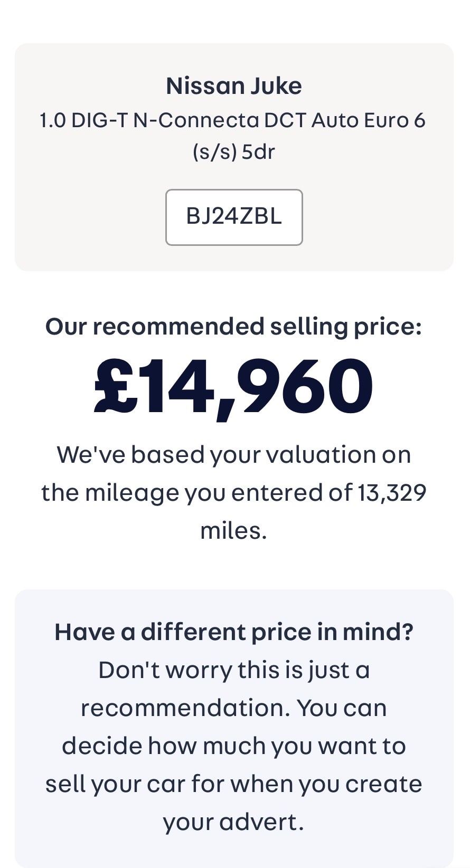This screenshot has height=868, width=470.
Task: Click the "(s/s)" stop-start text
Action: coord(214,152)
